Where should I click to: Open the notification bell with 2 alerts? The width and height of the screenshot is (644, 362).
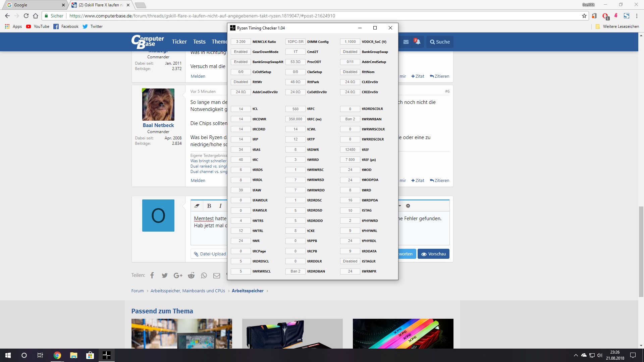point(417,42)
